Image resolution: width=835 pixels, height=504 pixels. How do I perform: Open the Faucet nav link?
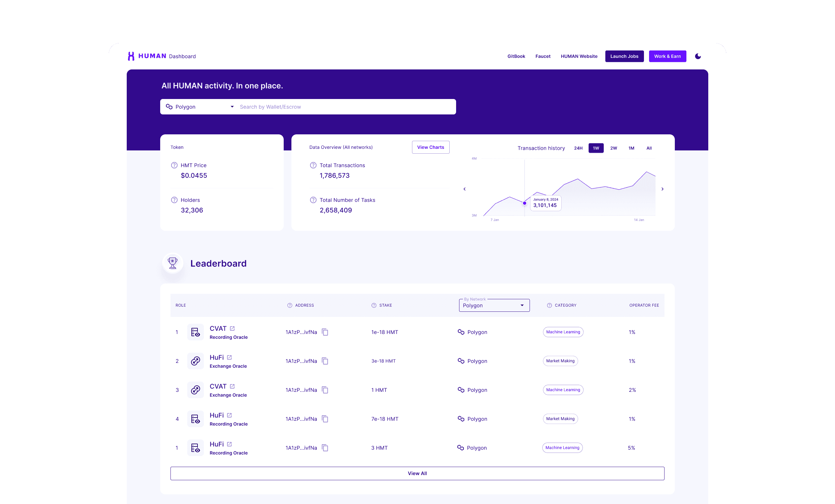[x=543, y=56]
